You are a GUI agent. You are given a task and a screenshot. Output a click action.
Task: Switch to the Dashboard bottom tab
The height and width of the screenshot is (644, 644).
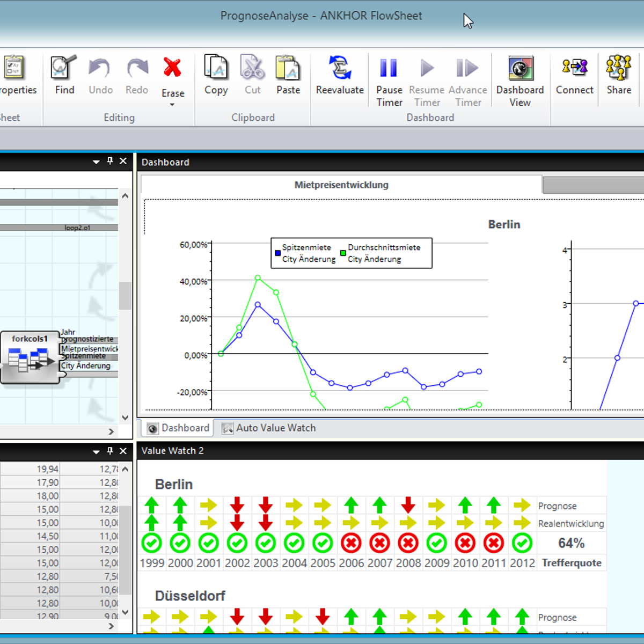(178, 428)
